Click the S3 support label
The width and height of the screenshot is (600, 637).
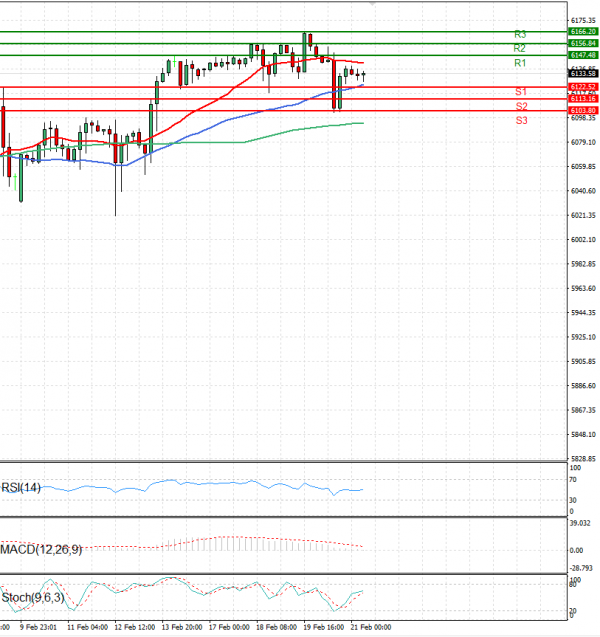(x=522, y=121)
